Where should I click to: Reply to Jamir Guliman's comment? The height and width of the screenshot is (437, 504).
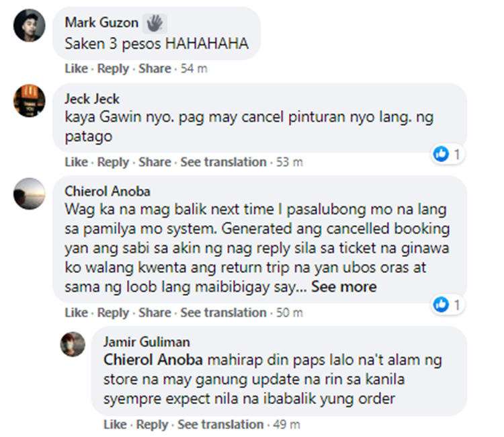tap(152, 424)
